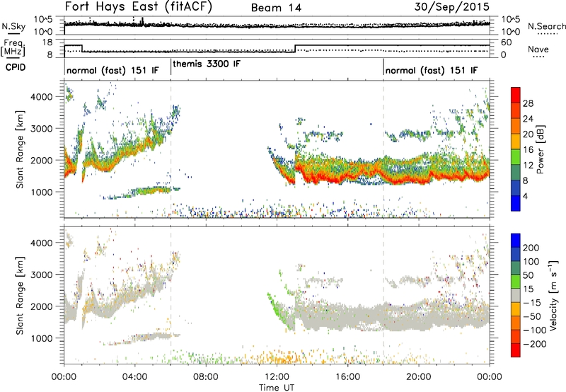566x392 pixels.
Task: Click the 'Power [dB]' colorbar title
Action: point(540,149)
